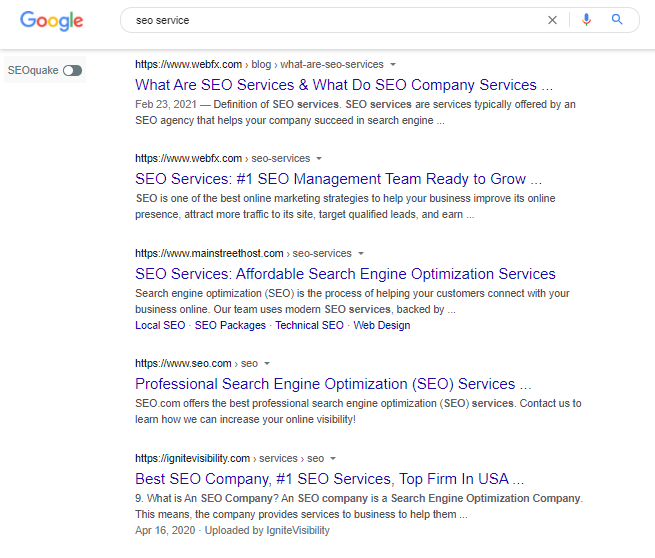Open 'Professional Search Engine Optimization (SEO) Services' result
Image resolution: width=655 pixels, height=558 pixels.
(333, 384)
